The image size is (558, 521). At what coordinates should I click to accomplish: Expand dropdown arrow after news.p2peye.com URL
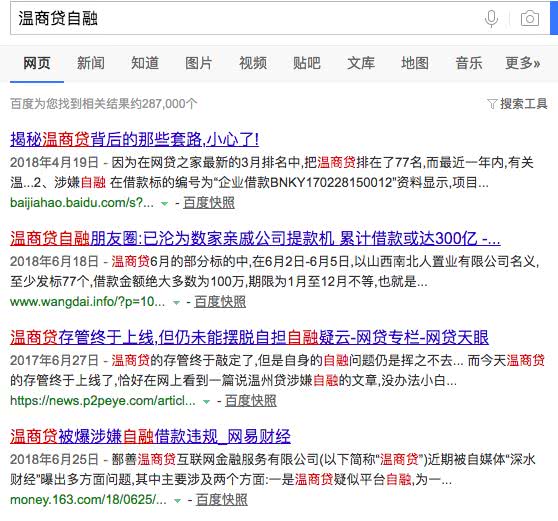pos(206,401)
